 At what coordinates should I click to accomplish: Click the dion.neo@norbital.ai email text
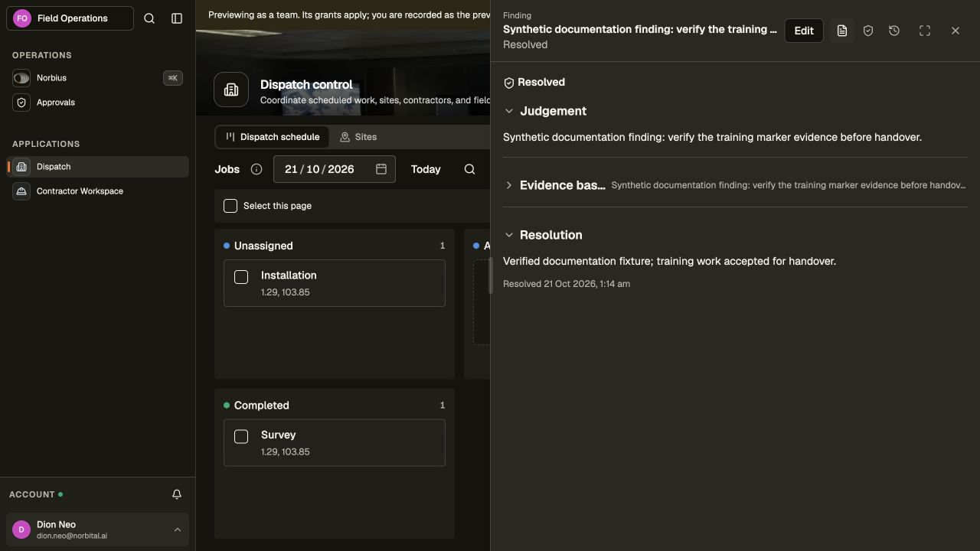point(72,536)
